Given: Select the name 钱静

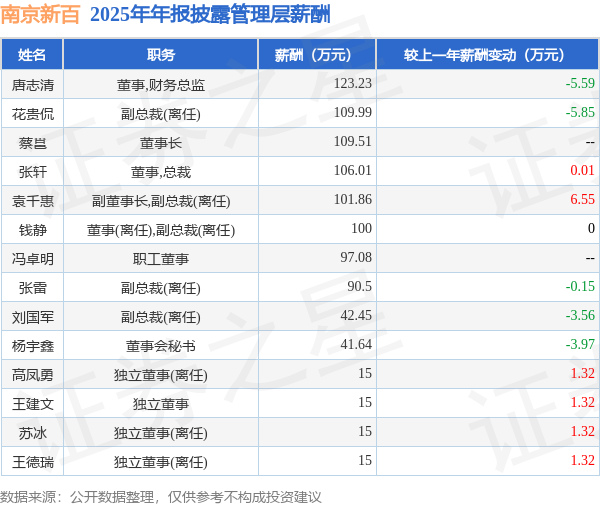Looking at the screenshot, I should pos(33,230).
